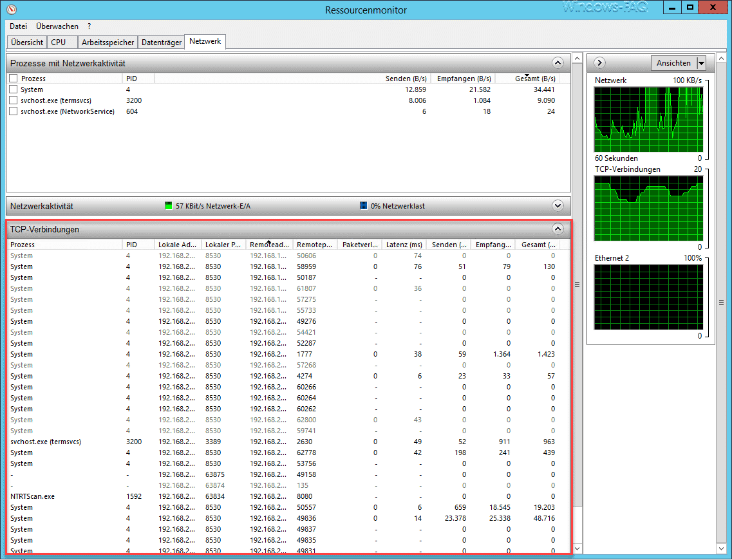The height and width of the screenshot is (560, 732).
Task: Sort TCP connections by Lokaler Port header
Action: [x=223, y=245]
